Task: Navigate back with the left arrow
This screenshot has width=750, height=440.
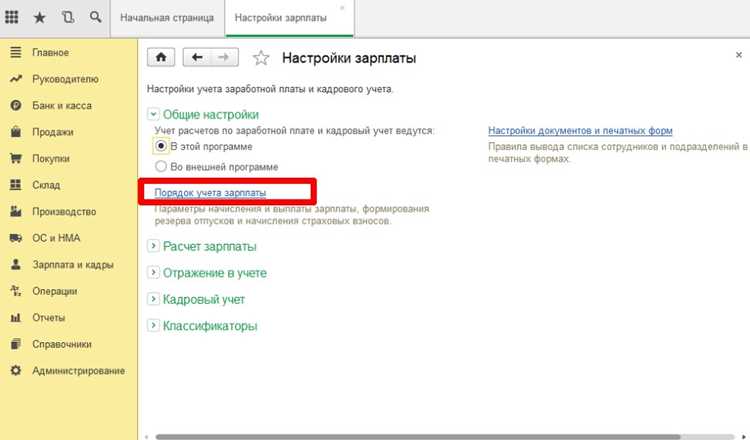Action: click(x=197, y=57)
